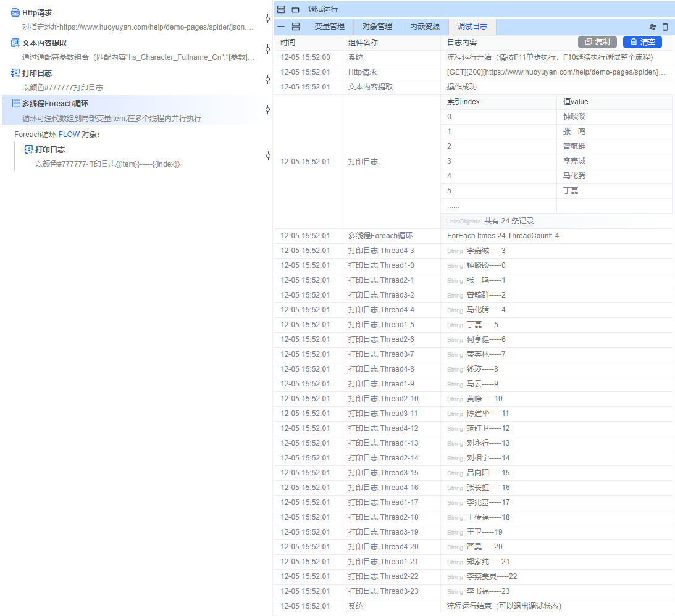Clear the log with 清空 button

[x=642, y=42]
